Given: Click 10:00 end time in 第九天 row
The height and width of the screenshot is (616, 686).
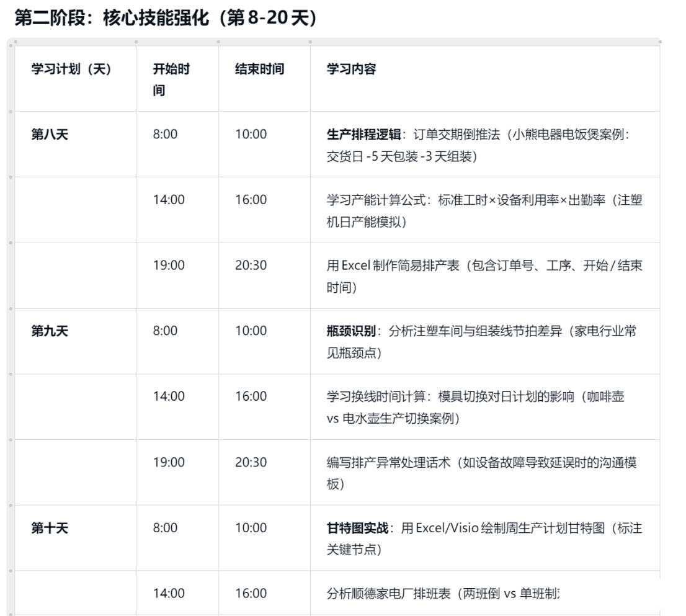Looking at the screenshot, I should (x=251, y=331).
